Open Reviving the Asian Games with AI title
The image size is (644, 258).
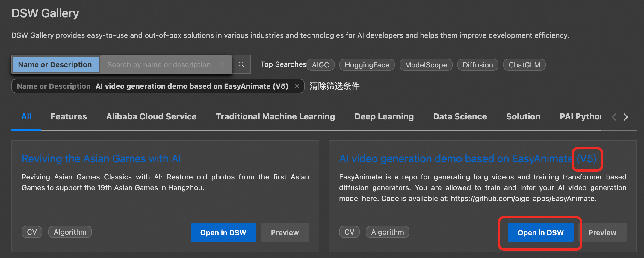[101, 158]
